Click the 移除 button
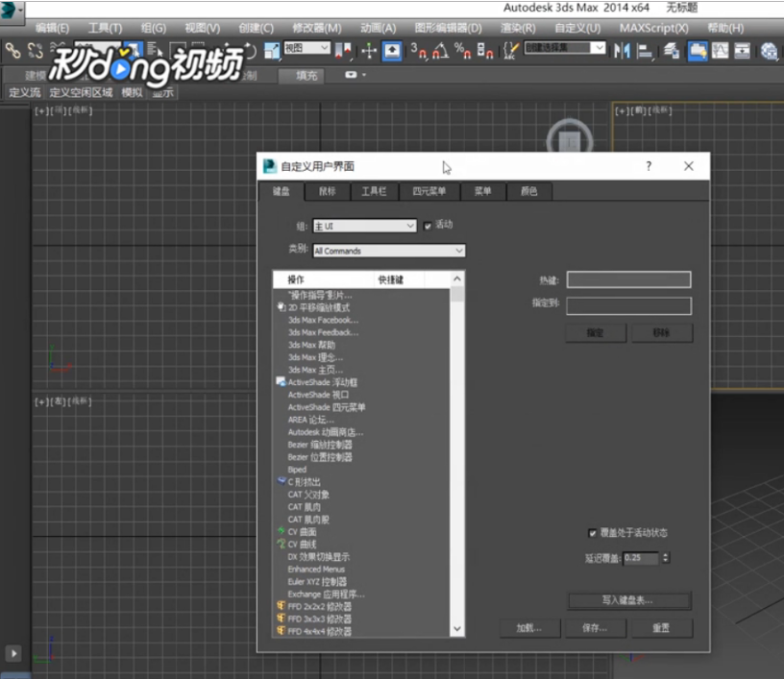Image resolution: width=784 pixels, height=679 pixels. tap(661, 332)
